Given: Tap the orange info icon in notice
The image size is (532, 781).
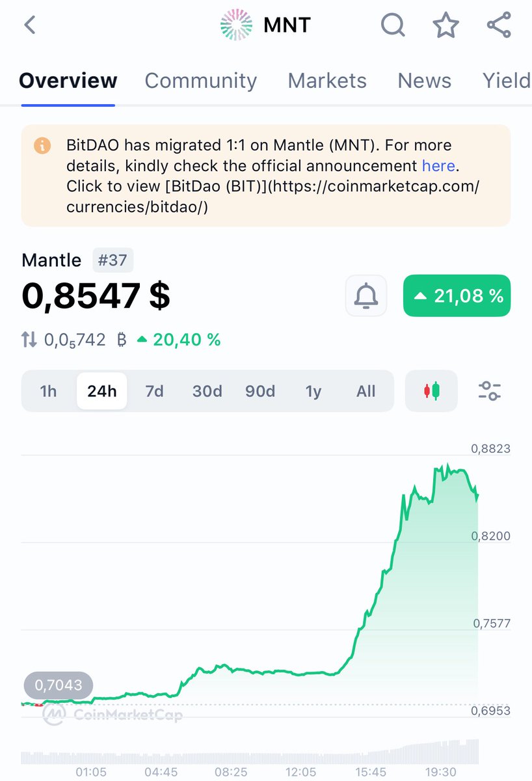Looking at the screenshot, I should (42, 145).
